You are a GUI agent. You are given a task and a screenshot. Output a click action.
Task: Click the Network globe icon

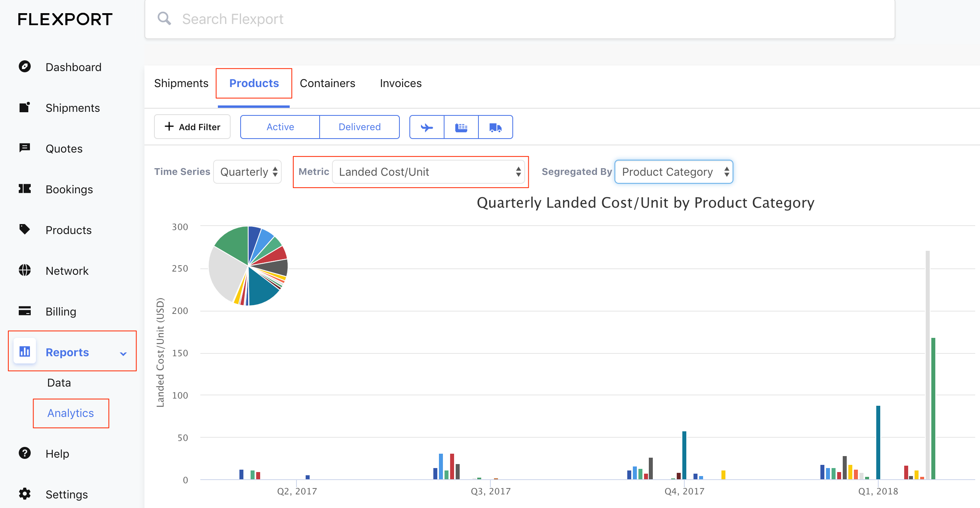pyautogui.click(x=25, y=270)
